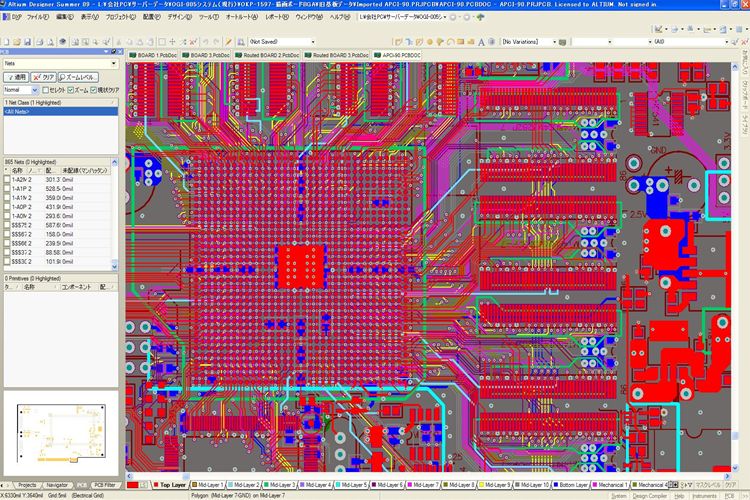Check the box for net 1-A1P
Image resolution: width=750 pixels, height=500 pixels.
pos(7,189)
